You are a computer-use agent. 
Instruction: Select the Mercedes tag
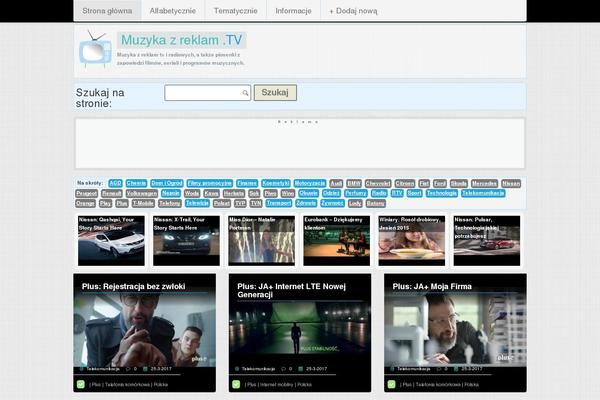(x=484, y=183)
